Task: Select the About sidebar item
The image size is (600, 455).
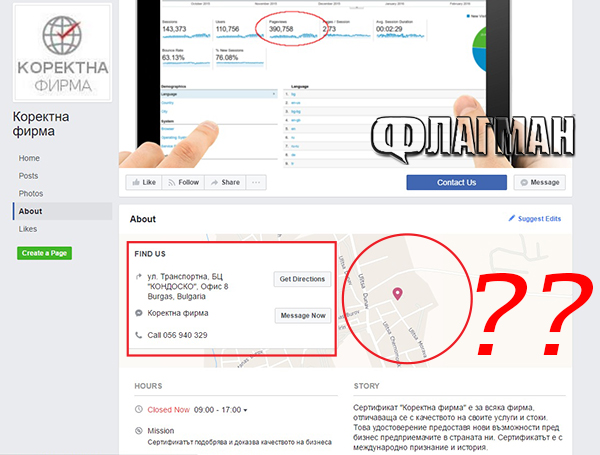Action: [x=62, y=211]
